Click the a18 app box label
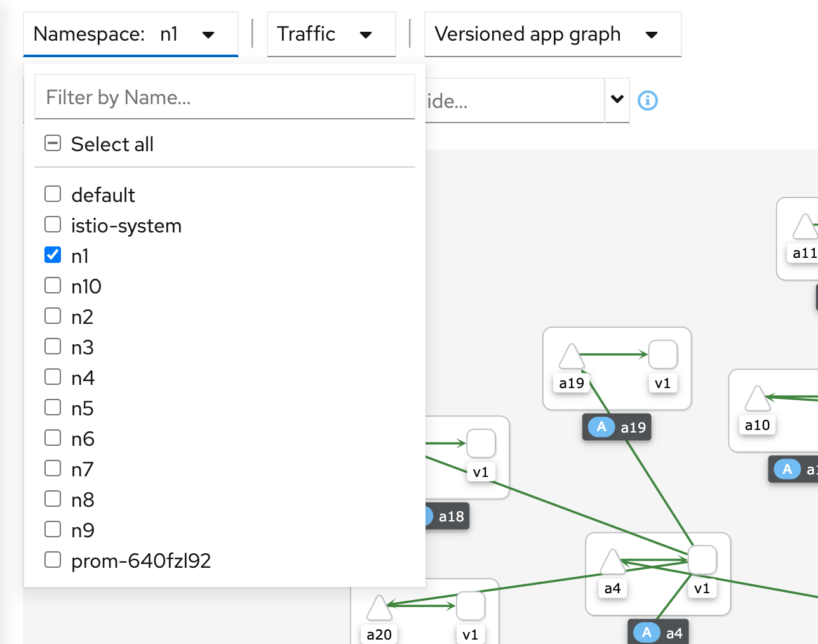This screenshot has height=644, width=818. coord(448,516)
